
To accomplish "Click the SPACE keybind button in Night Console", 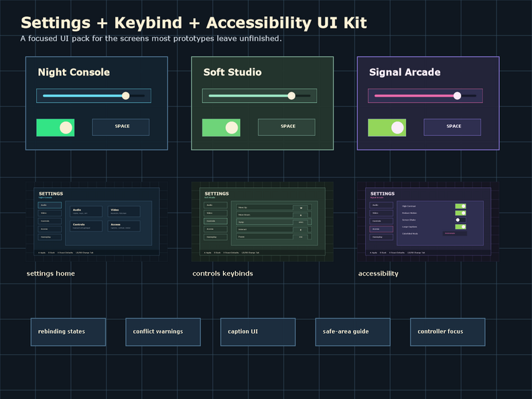I will point(121,127).
